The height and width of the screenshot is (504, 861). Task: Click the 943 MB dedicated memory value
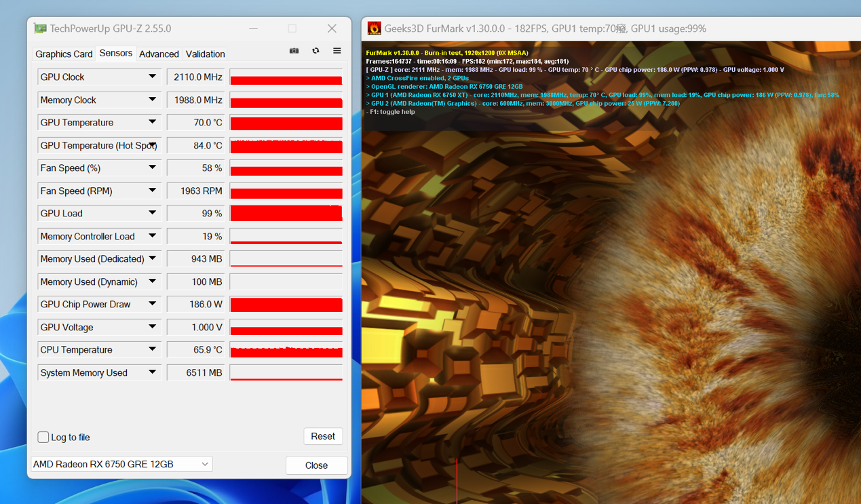pos(195,259)
